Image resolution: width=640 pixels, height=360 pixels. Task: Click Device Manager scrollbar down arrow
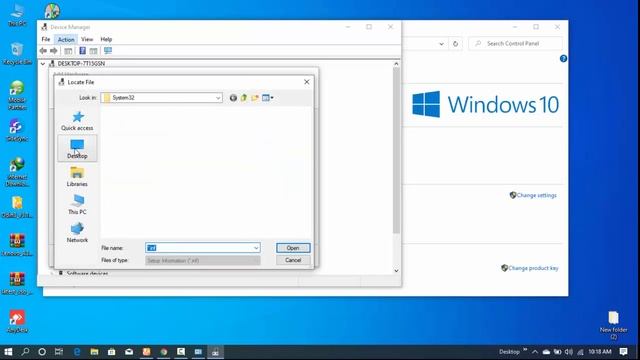pos(396,271)
